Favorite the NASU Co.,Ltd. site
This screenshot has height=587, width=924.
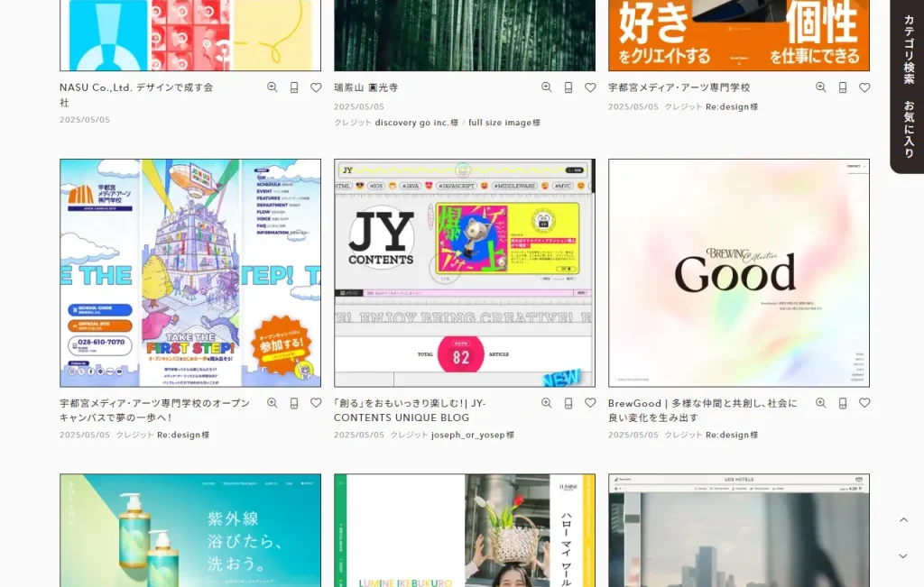316,87
